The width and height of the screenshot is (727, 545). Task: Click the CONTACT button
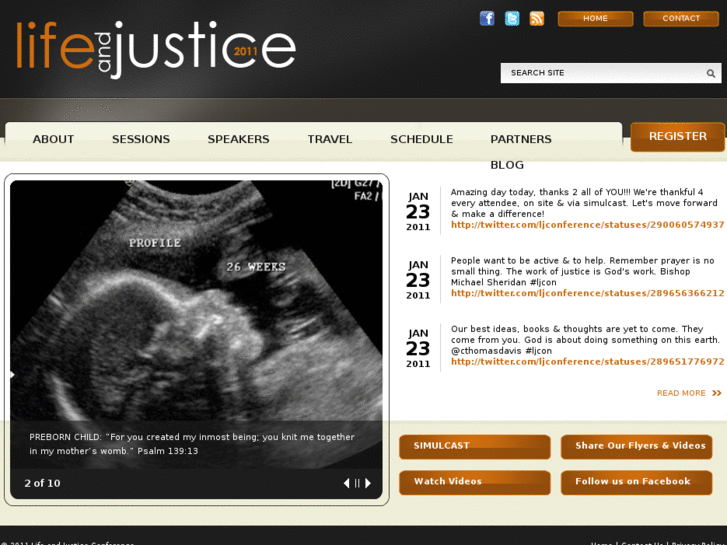coord(681,19)
